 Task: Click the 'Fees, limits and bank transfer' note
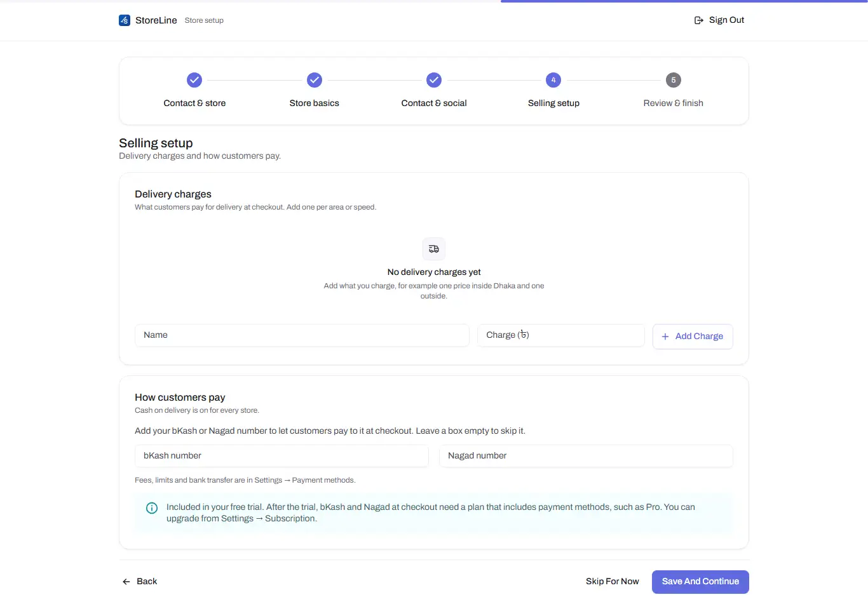245,480
